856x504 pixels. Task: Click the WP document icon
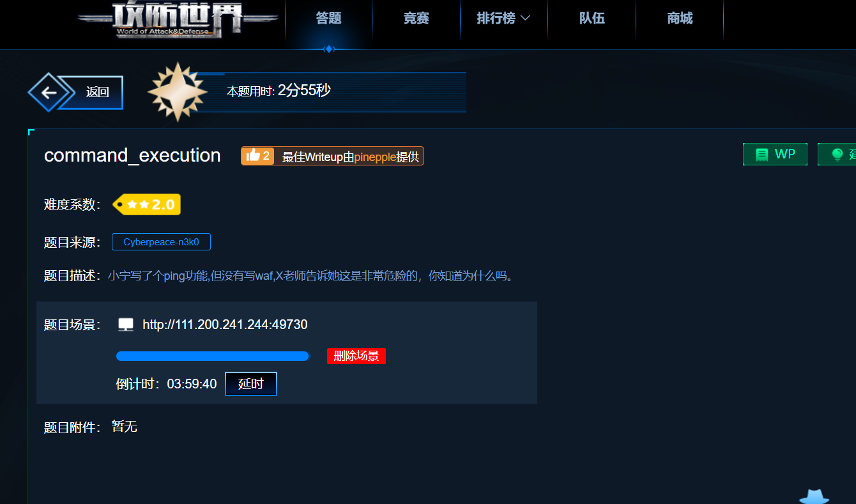point(761,155)
